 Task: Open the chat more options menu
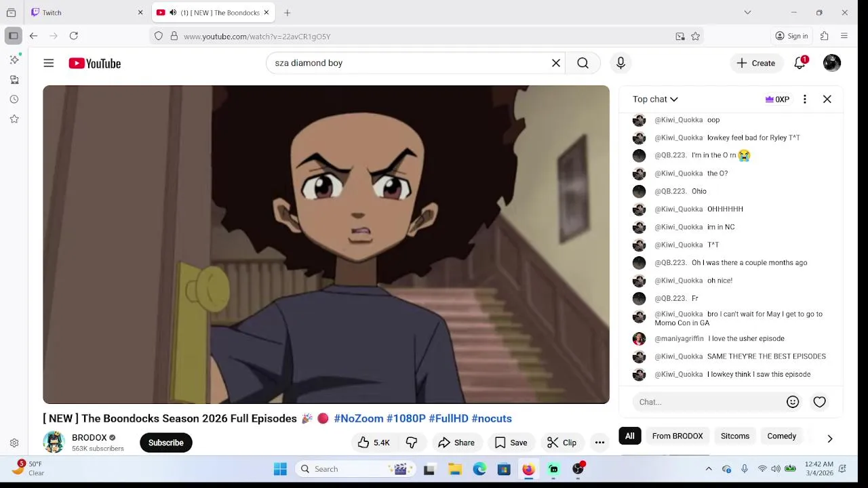pyautogui.click(x=805, y=99)
